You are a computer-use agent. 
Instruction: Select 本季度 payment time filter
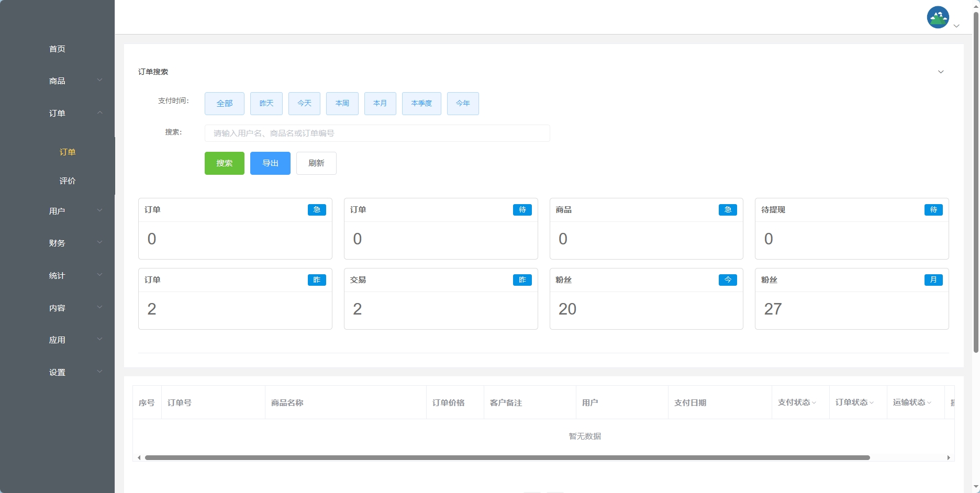pyautogui.click(x=421, y=104)
